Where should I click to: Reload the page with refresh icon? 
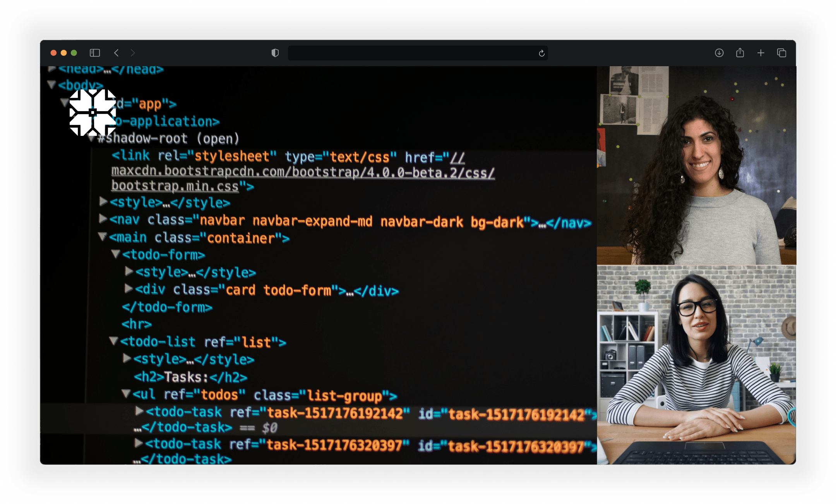coord(541,53)
